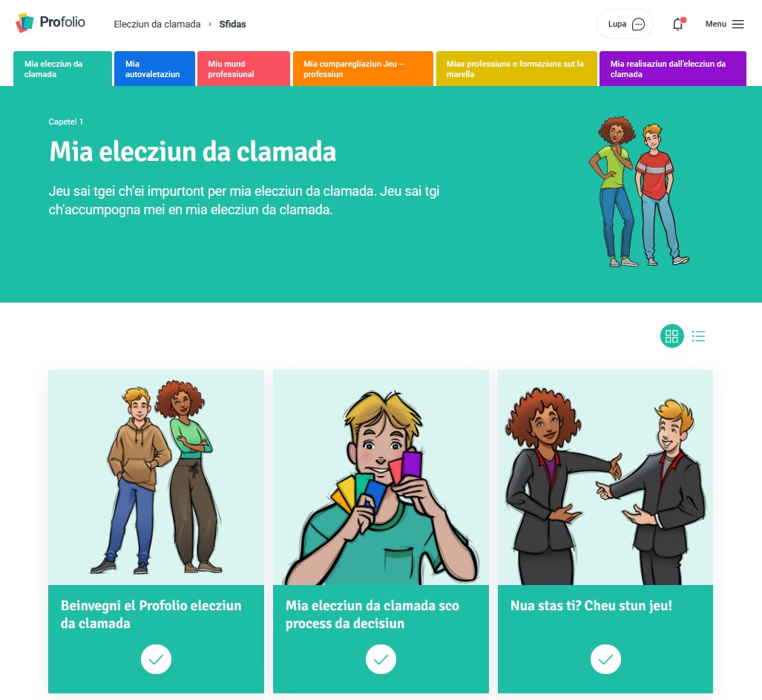Open the Miu mund professiunal tab

[x=243, y=68]
